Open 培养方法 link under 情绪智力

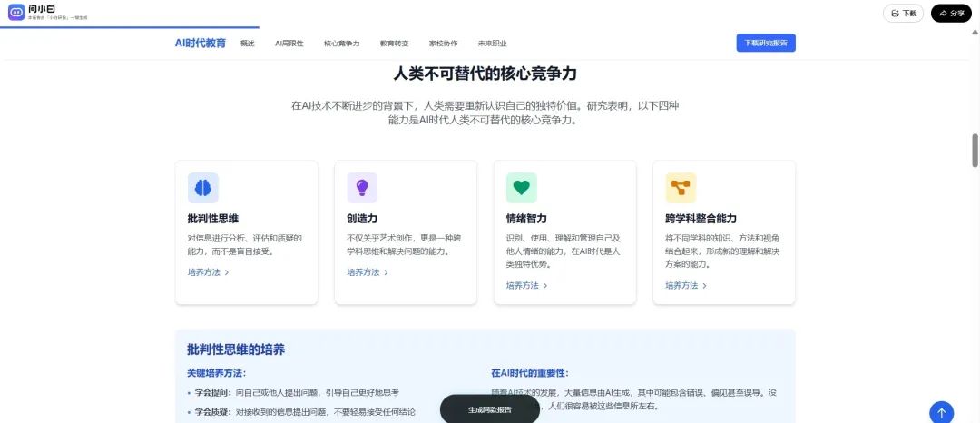527,286
